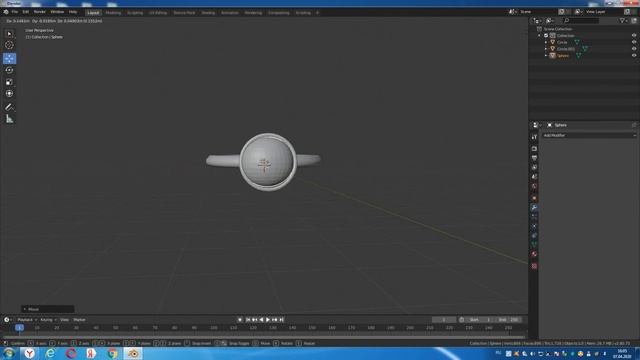Screen dimensions: 640x360
Task: Open Scene properties tab
Action: (x=534, y=177)
